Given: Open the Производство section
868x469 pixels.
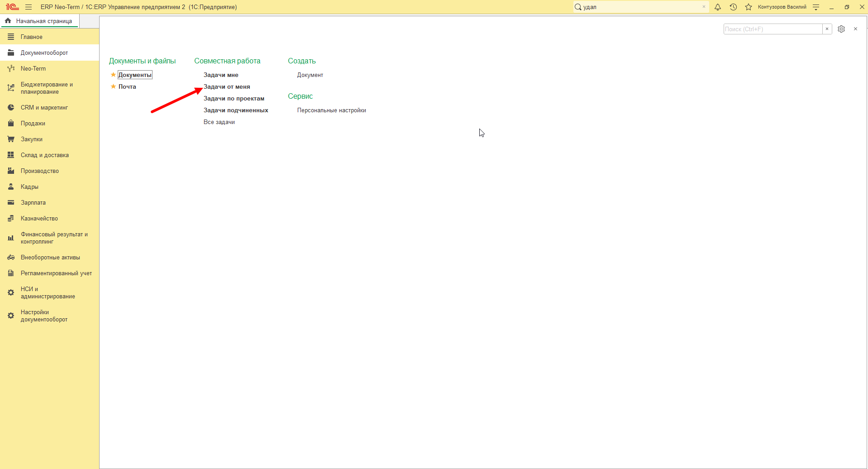Looking at the screenshot, I should point(40,171).
